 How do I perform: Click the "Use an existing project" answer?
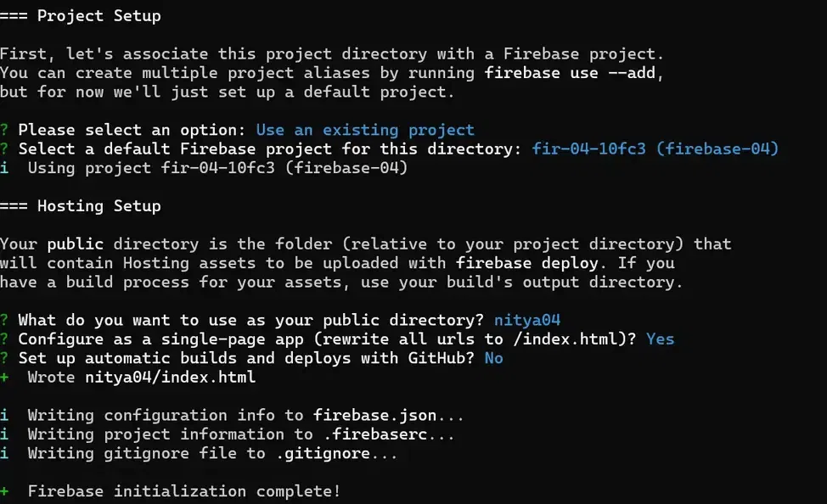pos(365,130)
